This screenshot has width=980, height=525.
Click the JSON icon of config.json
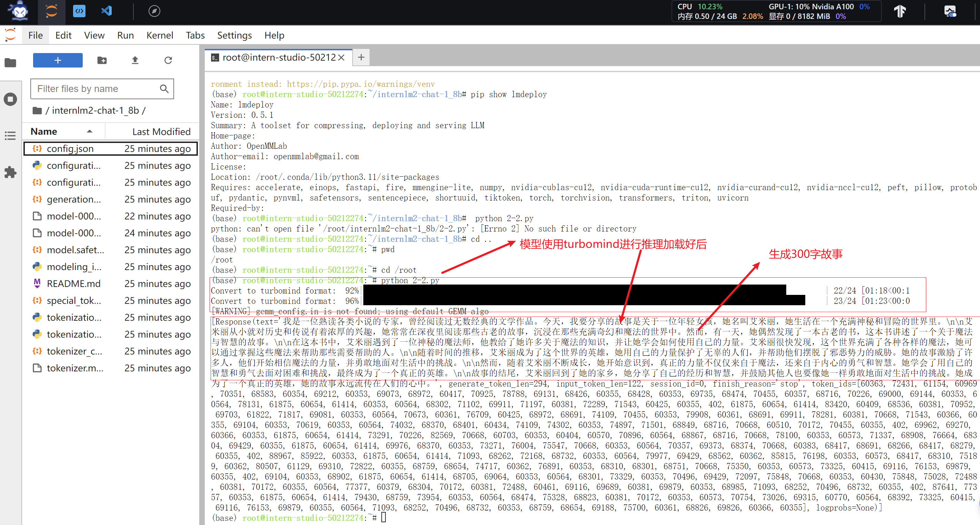tap(37, 148)
